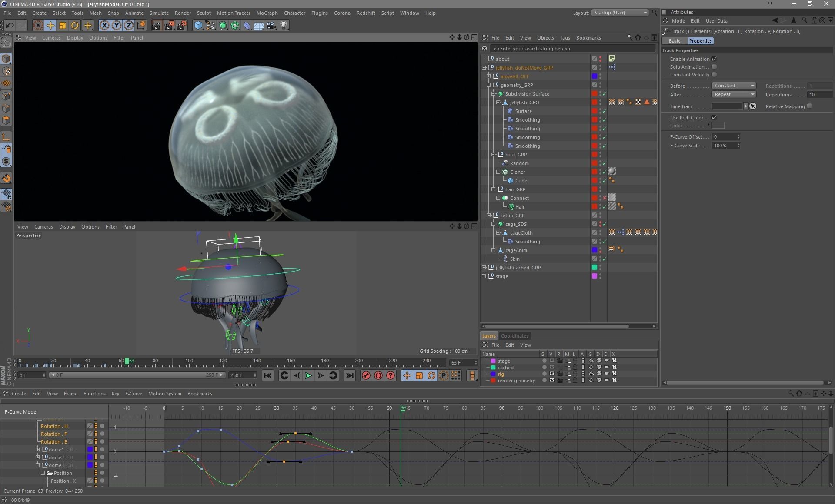
Task: Play the animation forwards
Action: [x=308, y=375]
